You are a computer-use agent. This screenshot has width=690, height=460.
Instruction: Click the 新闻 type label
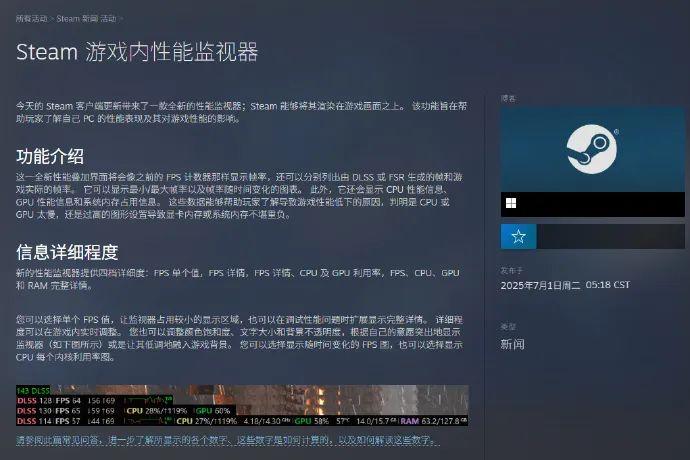[x=512, y=345]
